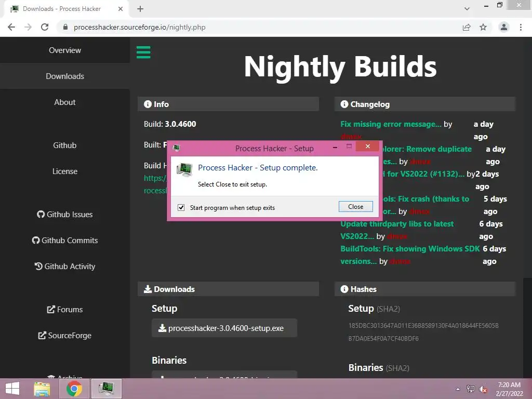532x399 pixels.
Task: Click Chrome icon in the taskbar
Action: pos(74,389)
